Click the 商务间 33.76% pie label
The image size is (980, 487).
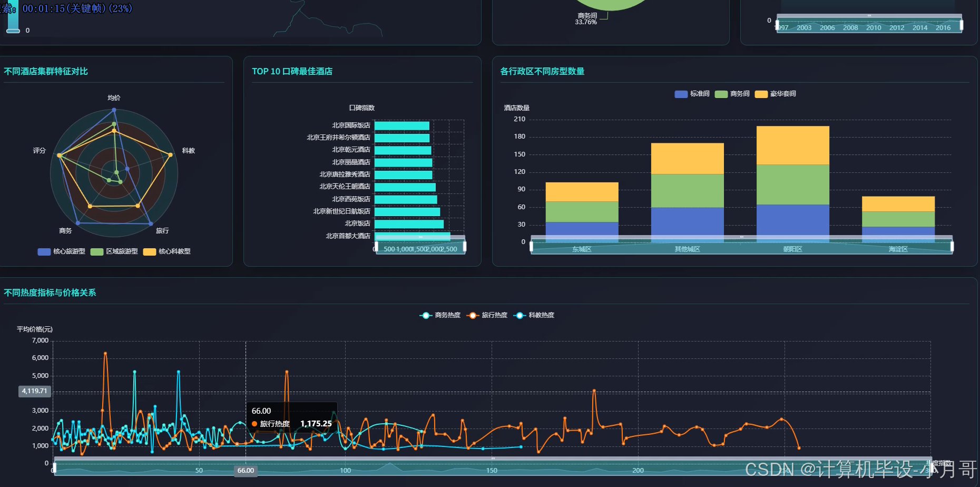click(x=586, y=19)
